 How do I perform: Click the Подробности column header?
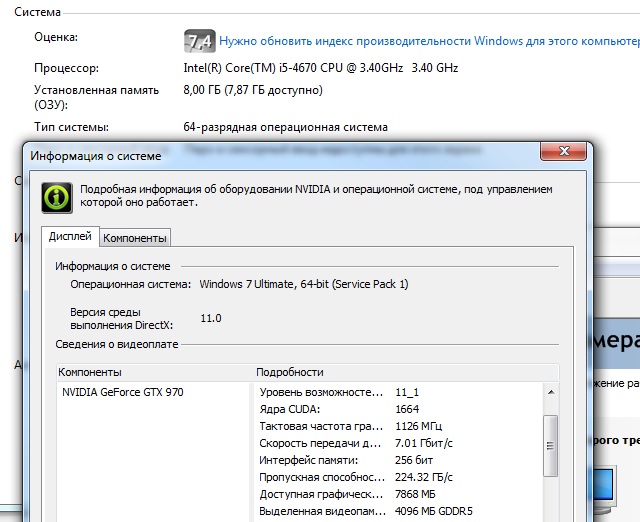tap(406, 372)
